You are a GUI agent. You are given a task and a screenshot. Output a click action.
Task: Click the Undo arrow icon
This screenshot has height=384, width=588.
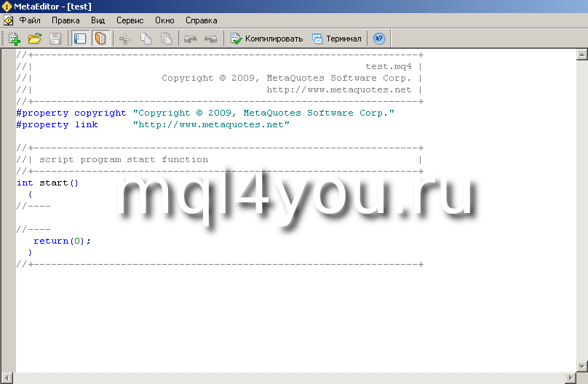(190, 39)
